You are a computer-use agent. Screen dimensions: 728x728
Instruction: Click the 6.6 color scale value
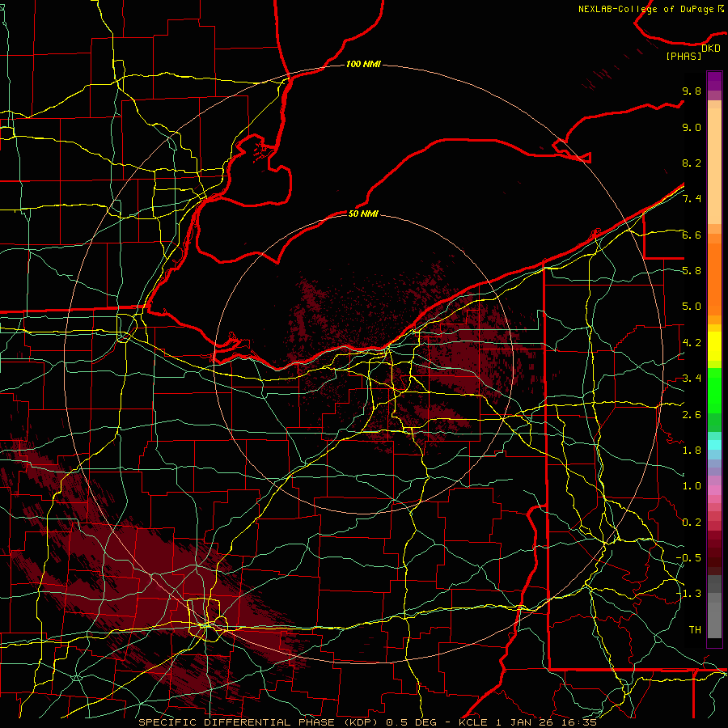pyautogui.click(x=692, y=235)
